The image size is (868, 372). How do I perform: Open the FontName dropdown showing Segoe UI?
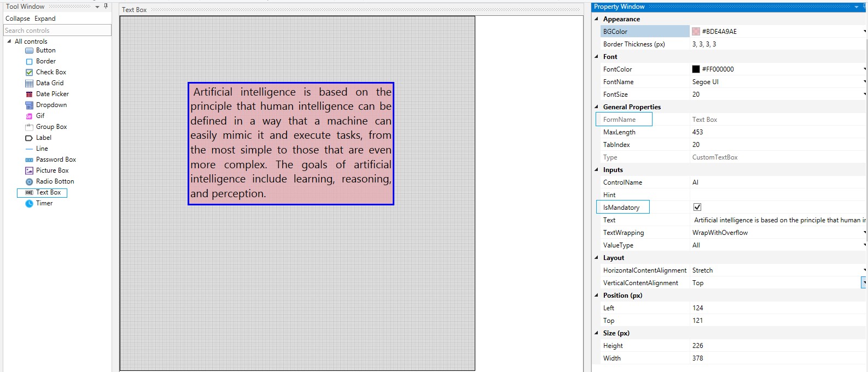[864, 82]
